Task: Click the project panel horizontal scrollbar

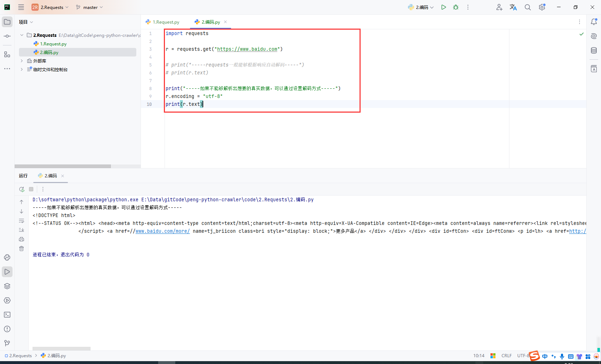Action: pyautogui.click(x=63, y=166)
